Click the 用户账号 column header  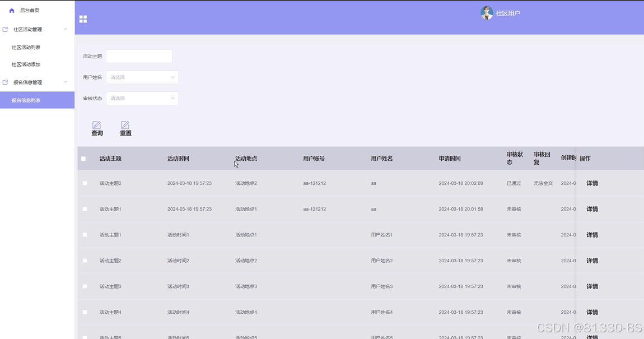click(x=314, y=159)
